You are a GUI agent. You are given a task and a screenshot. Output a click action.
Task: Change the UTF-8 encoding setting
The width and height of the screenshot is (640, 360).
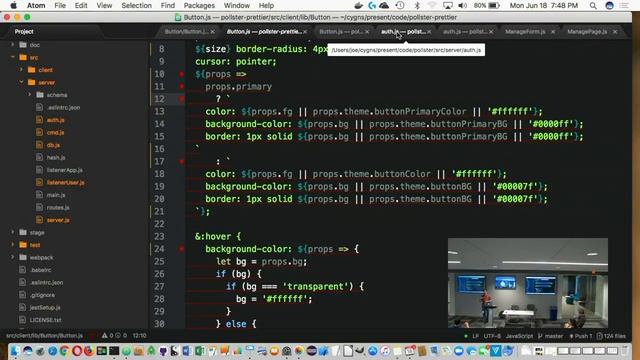[x=492, y=336]
